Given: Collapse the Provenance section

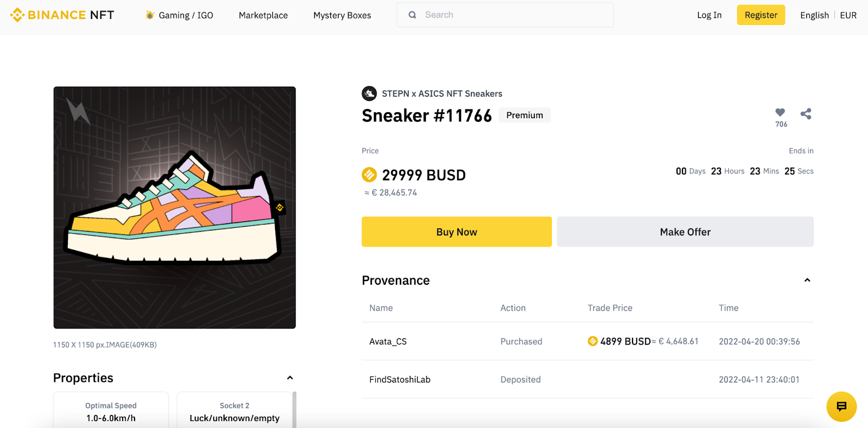Looking at the screenshot, I should pos(807,280).
